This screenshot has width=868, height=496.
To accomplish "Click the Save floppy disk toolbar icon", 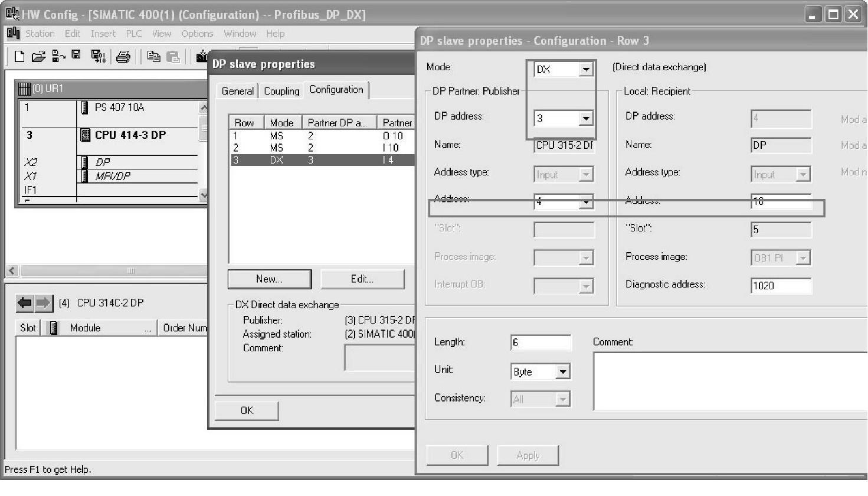I will 76,56.
